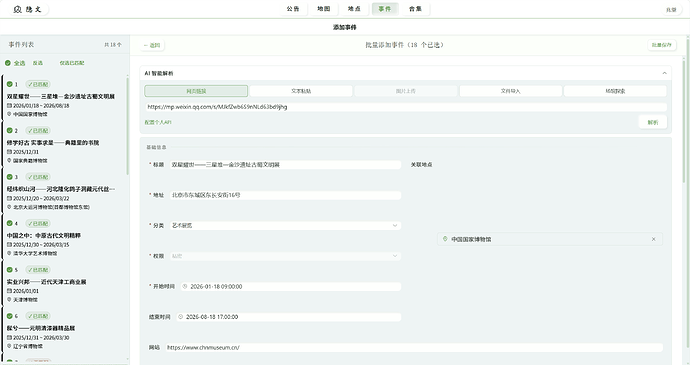
Task: Open the 权限 permission dropdown
Action: click(286, 256)
